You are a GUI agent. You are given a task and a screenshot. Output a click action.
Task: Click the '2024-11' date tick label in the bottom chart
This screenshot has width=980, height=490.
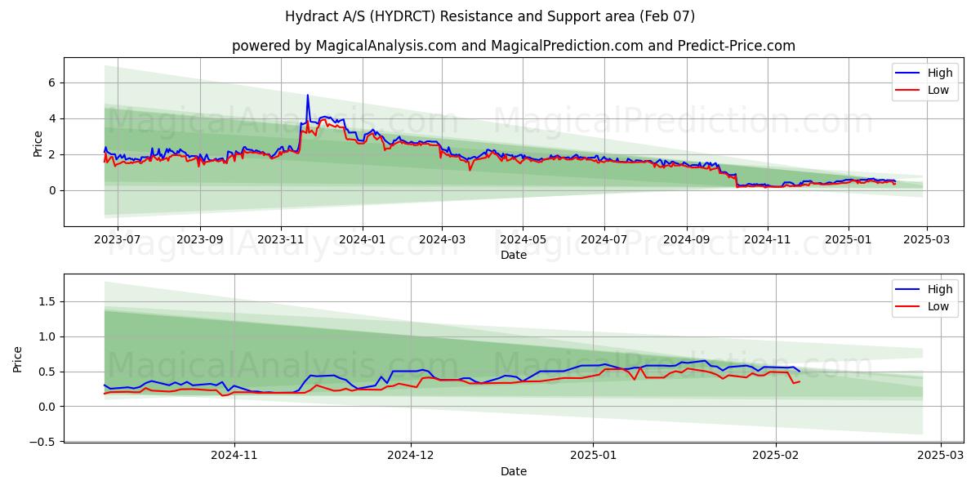coord(234,457)
